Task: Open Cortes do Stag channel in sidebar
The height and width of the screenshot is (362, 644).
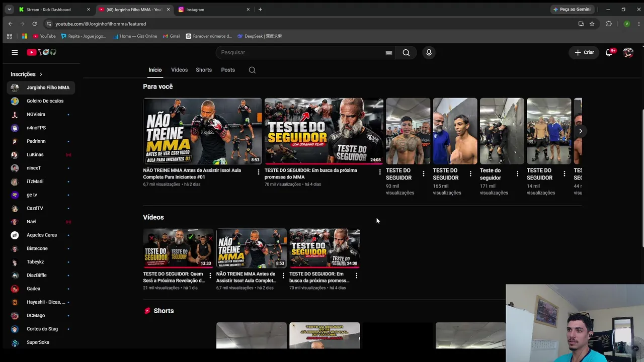Action: [x=41, y=329]
